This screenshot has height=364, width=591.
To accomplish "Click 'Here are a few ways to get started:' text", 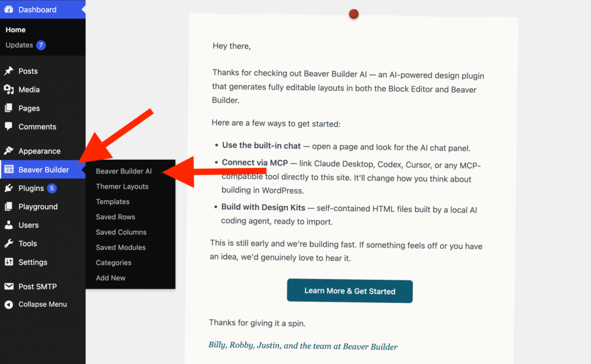I will tap(276, 123).
